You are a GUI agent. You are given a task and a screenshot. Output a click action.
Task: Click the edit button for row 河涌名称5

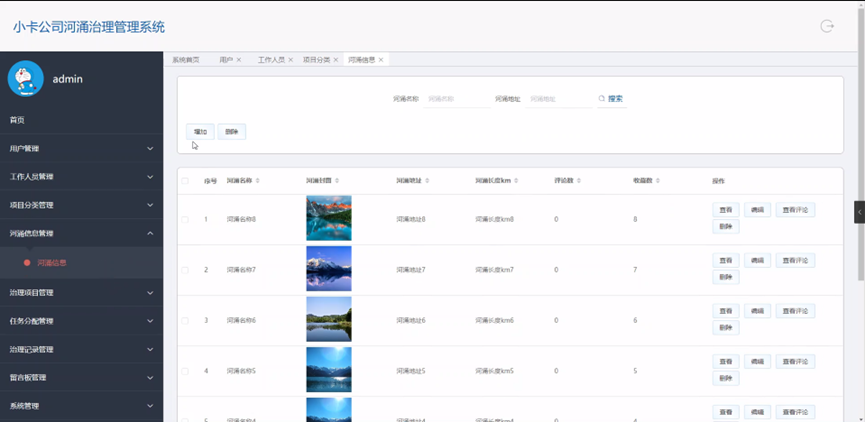[x=757, y=362]
